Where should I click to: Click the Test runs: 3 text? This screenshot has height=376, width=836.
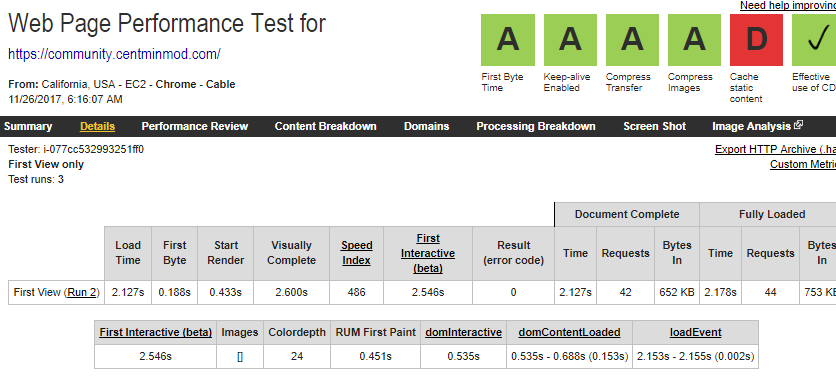click(36, 179)
